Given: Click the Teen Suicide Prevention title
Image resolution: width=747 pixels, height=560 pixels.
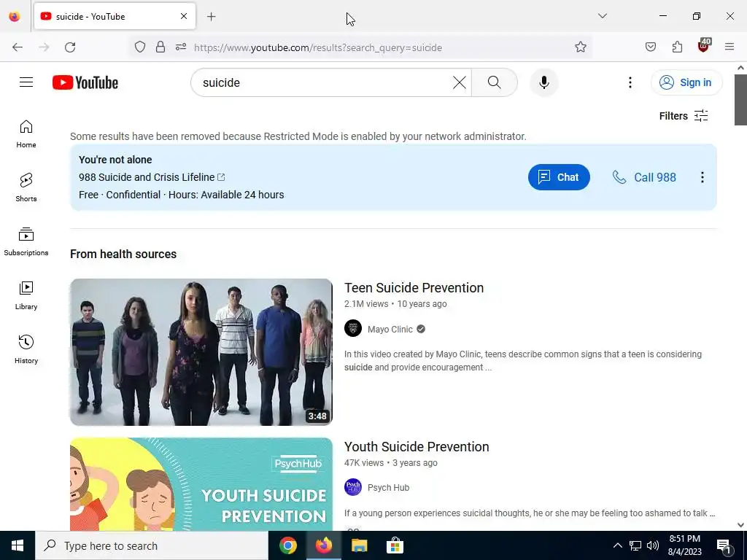Looking at the screenshot, I should [x=414, y=287].
